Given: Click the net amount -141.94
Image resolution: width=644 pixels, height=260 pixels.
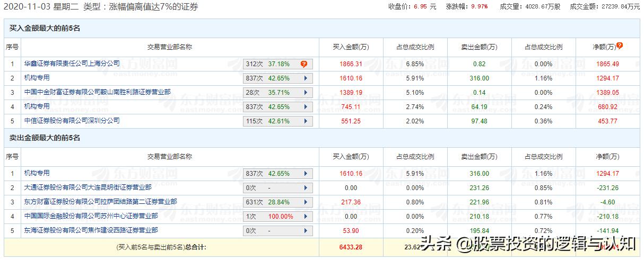Looking at the screenshot, I should click(x=607, y=231).
